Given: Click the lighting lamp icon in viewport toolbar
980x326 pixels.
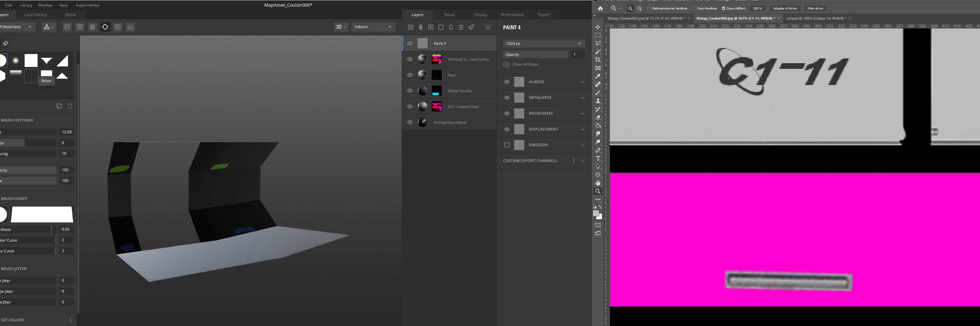Looking at the screenshot, I should [130, 27].
